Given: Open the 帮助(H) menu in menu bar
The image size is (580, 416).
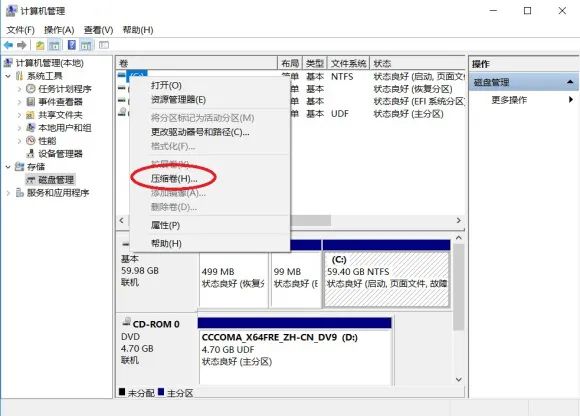Looking at the screenshot, I should click(x=138, y=30).
